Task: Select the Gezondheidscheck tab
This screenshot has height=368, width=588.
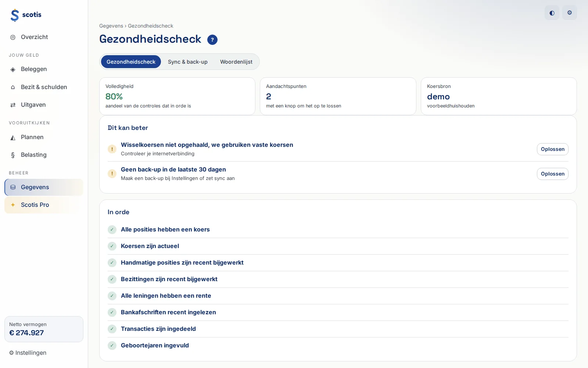Action: (x=131, y=62)
